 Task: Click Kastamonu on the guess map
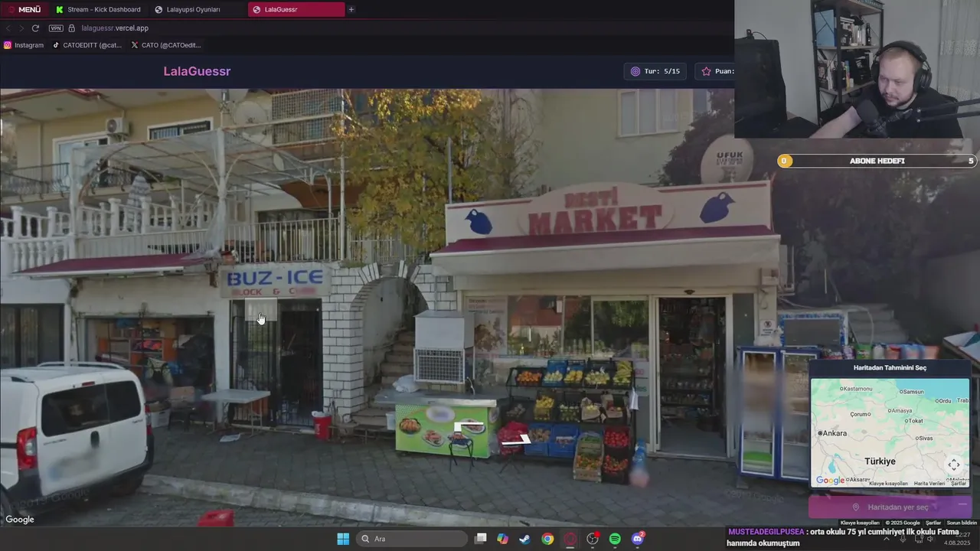856,389
